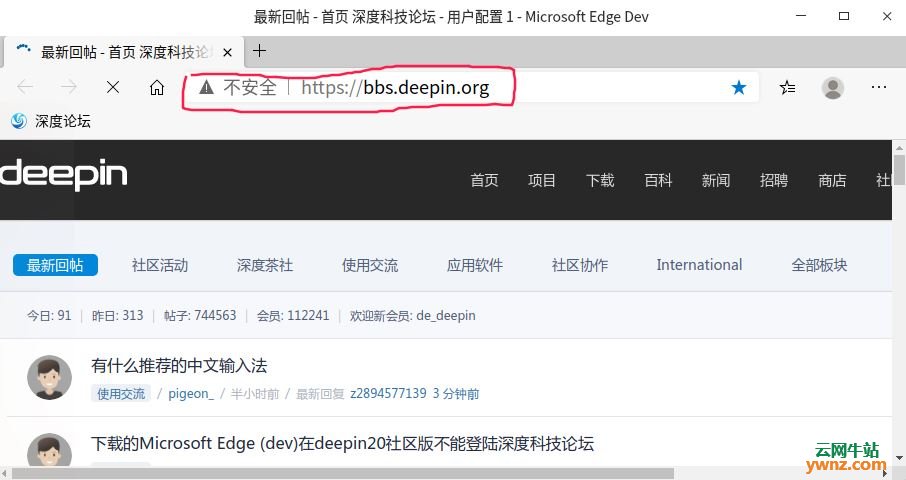Switch to the 使用交流 forum tab
The width and height of the screenshot is (906, 480).
click(x=370, y=265)
